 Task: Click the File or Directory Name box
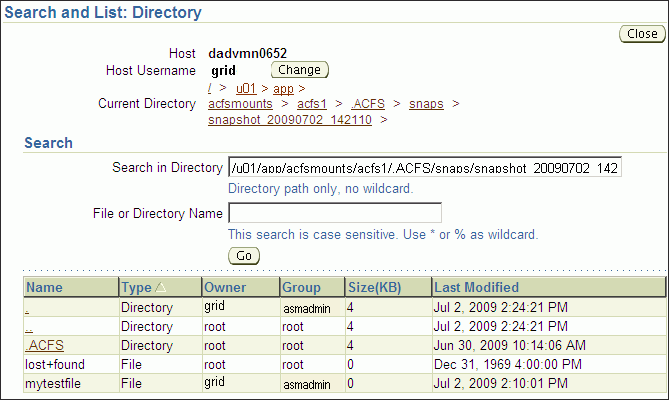tap(335, 213)
